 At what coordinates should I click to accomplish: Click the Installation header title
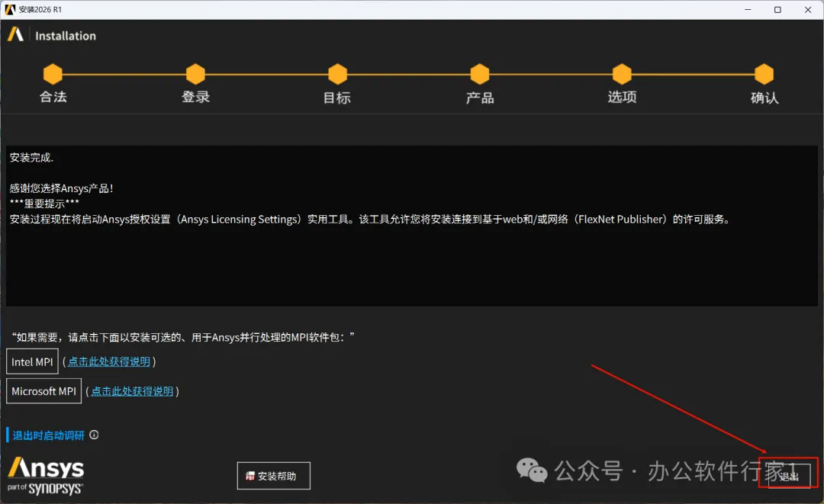66,36
